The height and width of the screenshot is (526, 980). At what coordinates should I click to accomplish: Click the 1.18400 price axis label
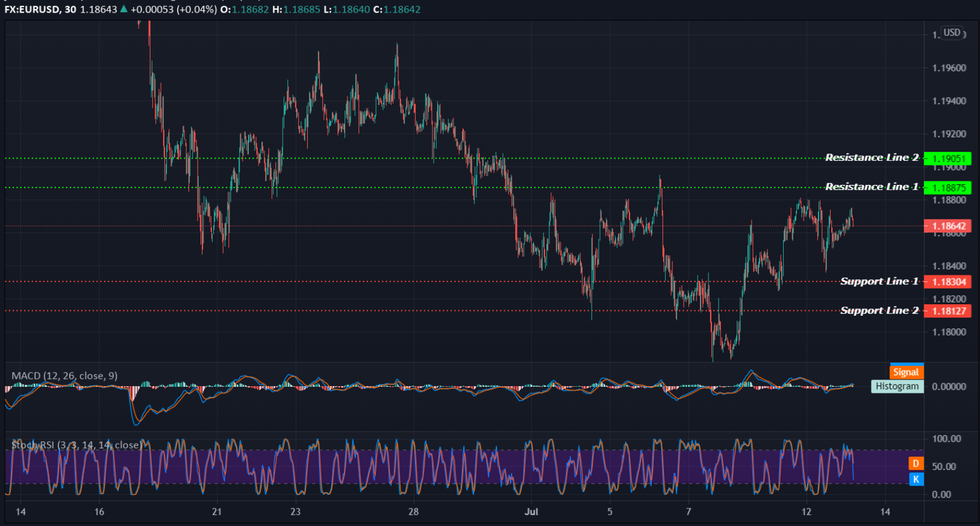click(x=949, y=266)
